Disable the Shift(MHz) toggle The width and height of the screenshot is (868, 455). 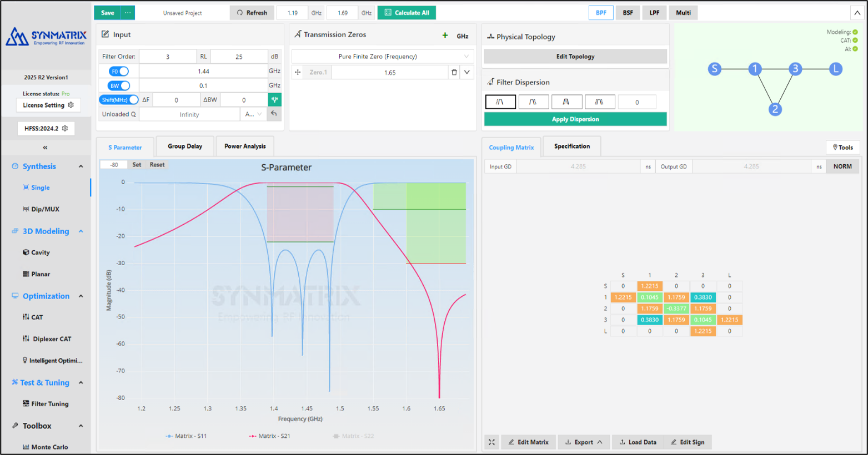coord(119,100)
